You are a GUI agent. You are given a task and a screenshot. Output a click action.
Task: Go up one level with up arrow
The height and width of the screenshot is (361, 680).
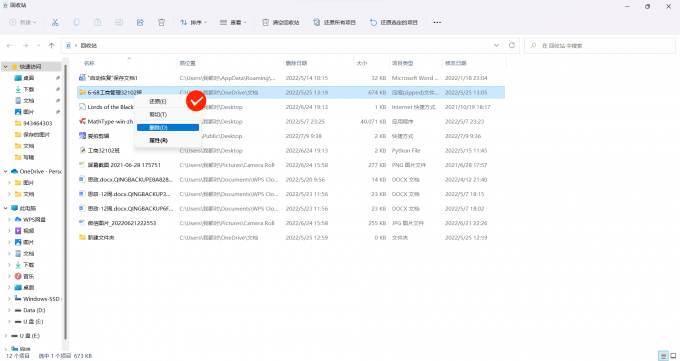(52, 46)
